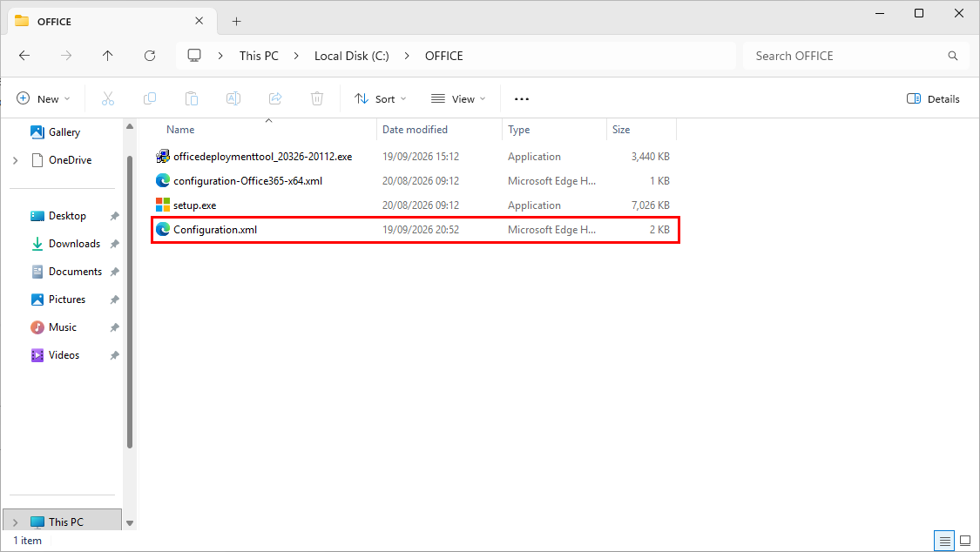This screenshot has width=980, height=552.
Task: Click This PC in breadcrumb path
Action: click(x=259, y=56)
